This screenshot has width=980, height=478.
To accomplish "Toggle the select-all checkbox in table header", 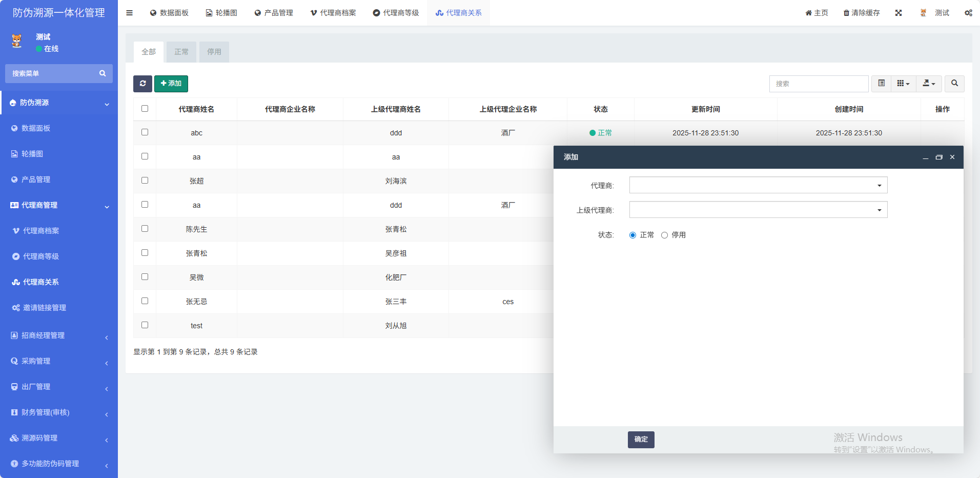I will click(145, 109).
